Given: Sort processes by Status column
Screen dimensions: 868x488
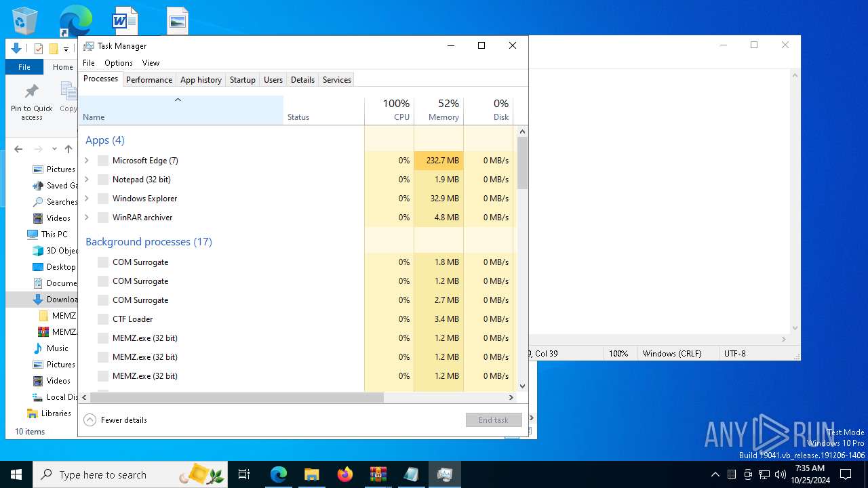Looking at the screenshot, I should pos(324,110).
